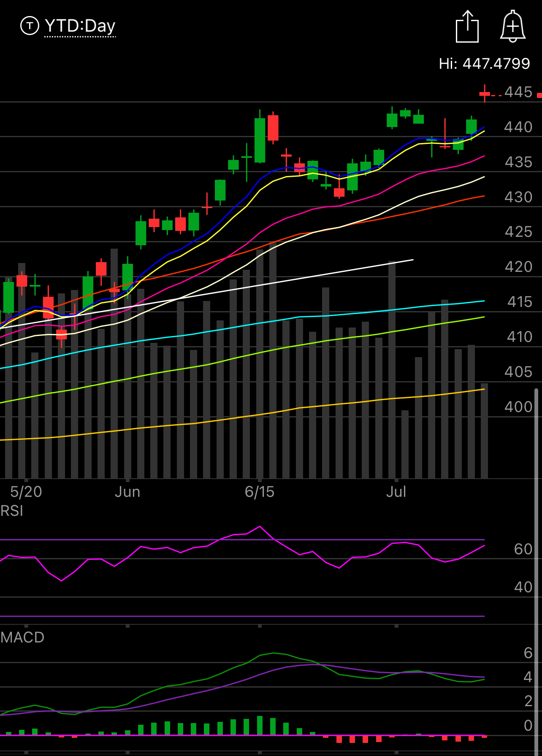Open the YTD:Day timeframe selector
This screenshot has height=756, width=542.
pos(80,26)
